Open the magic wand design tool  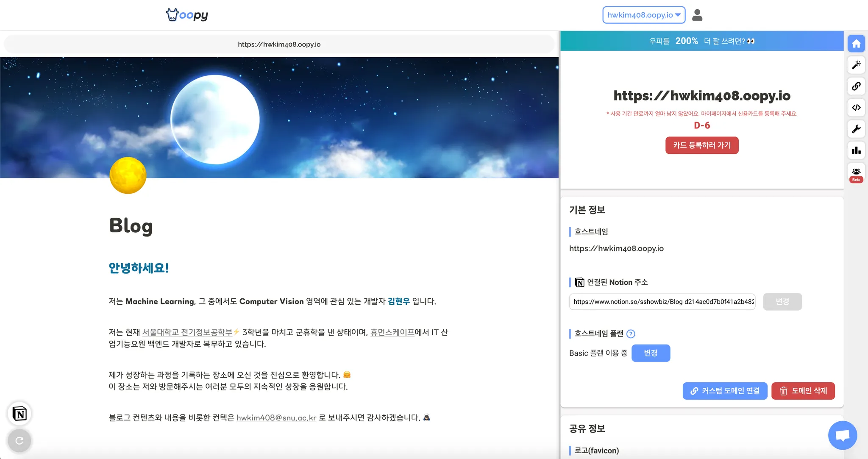(856, 65)
